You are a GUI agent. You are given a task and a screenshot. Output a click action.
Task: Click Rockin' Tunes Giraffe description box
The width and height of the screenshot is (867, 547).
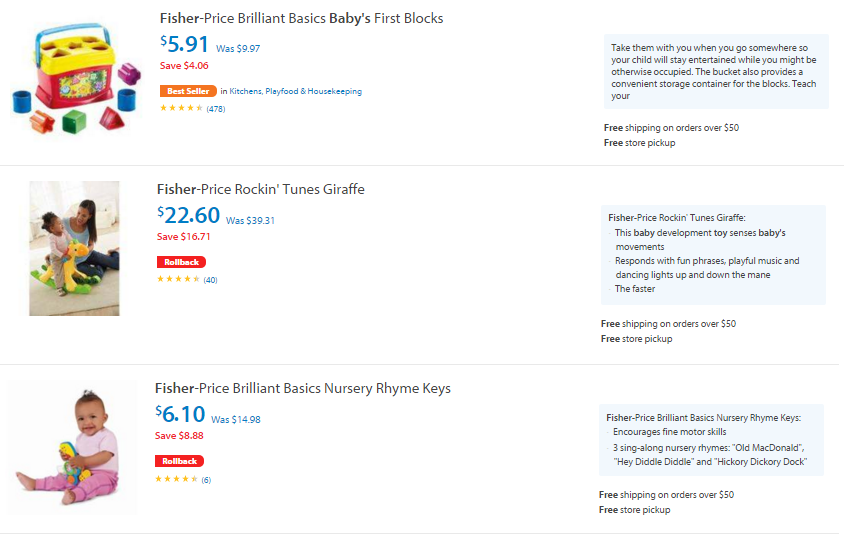713,254
